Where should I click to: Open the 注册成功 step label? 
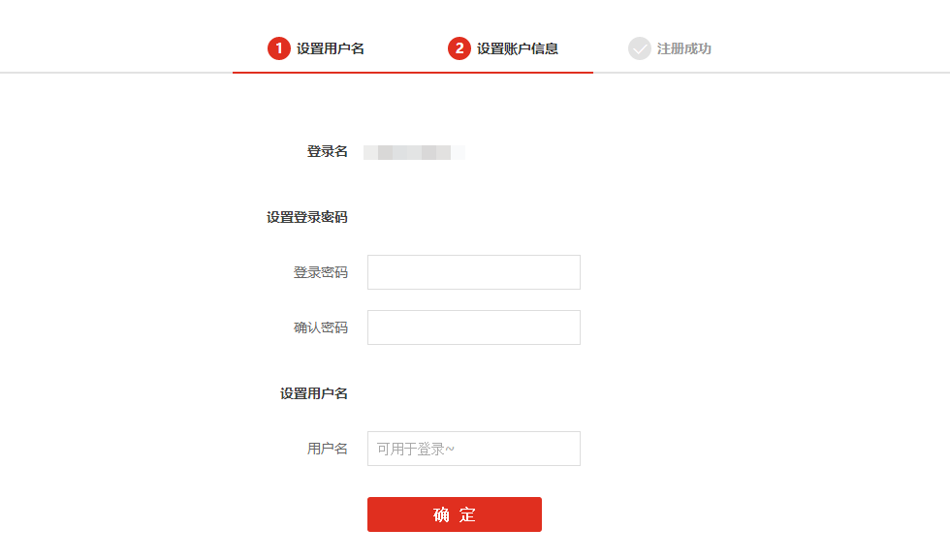pyautogui.click(x=684, y=48)
